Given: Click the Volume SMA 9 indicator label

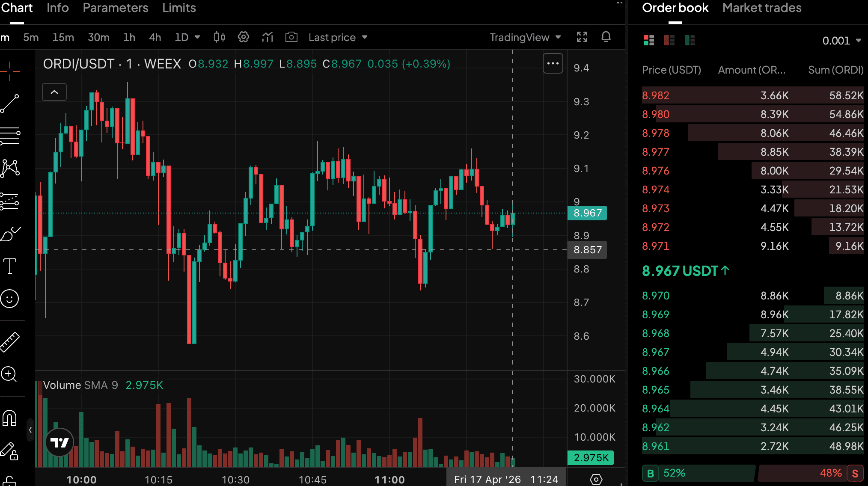Looking at the screenshot, I should [80, 385].
